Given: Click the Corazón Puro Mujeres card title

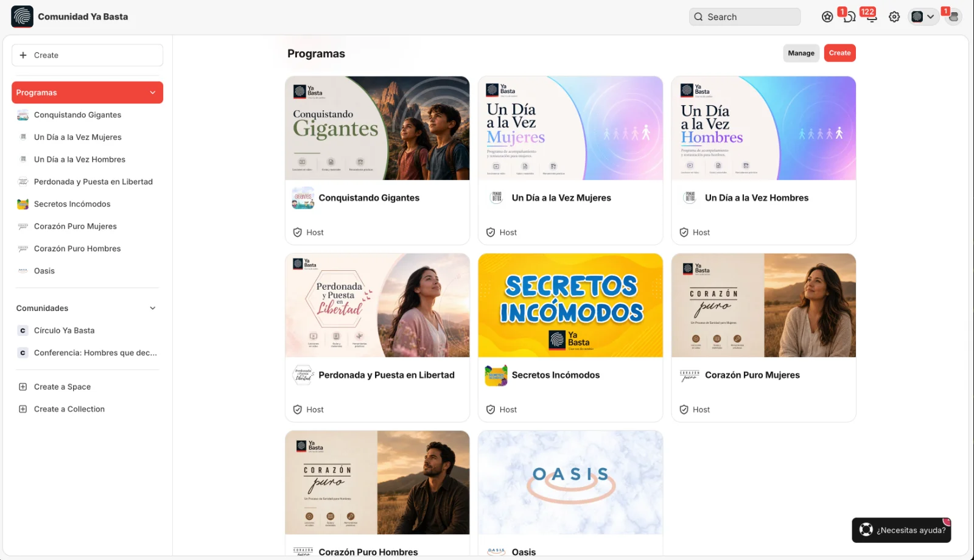Looking at the screenshot, I should (x=752, y=375).
